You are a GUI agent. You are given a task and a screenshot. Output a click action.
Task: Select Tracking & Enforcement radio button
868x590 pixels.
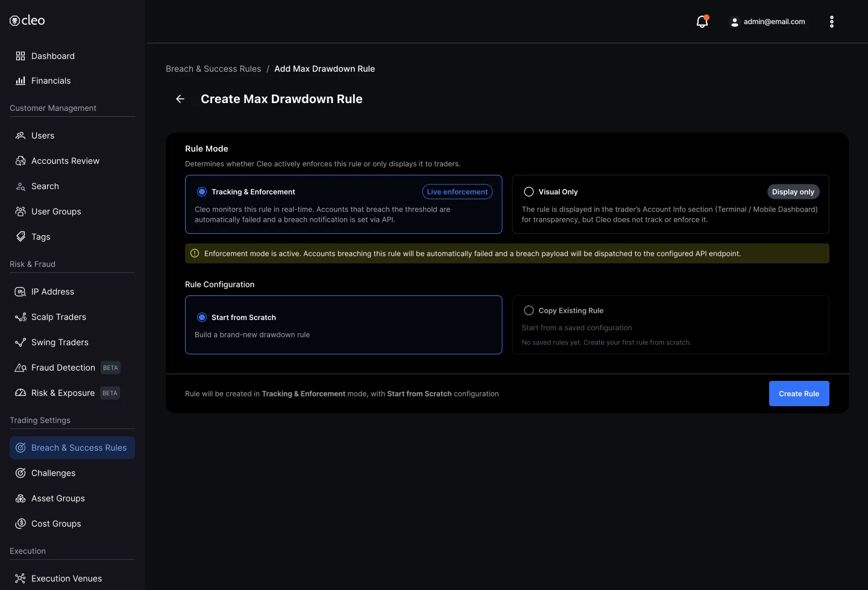202,192
